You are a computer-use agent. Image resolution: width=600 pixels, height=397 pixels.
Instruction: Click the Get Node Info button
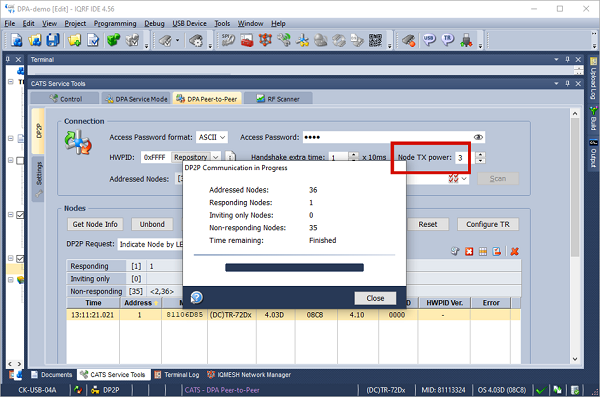pos(95,224)
